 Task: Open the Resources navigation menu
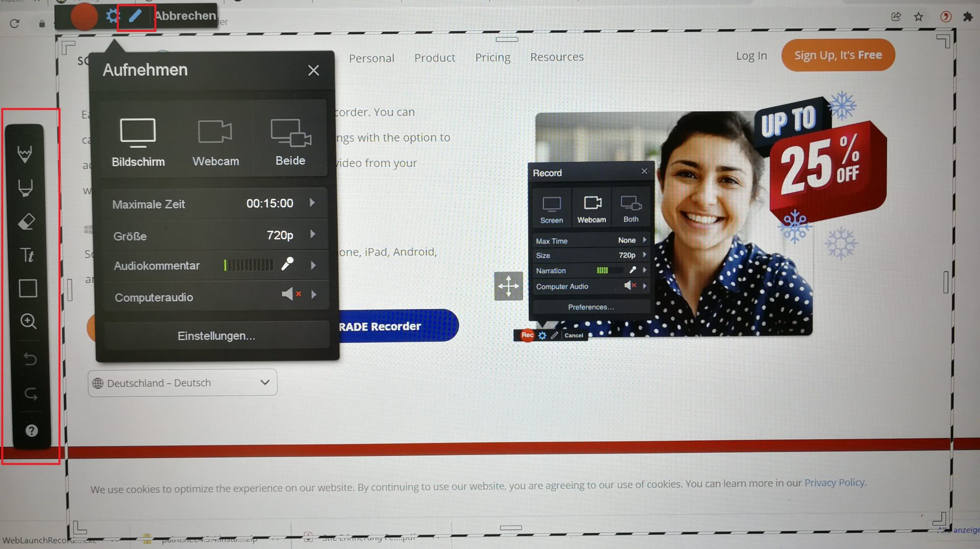[557, 57]
